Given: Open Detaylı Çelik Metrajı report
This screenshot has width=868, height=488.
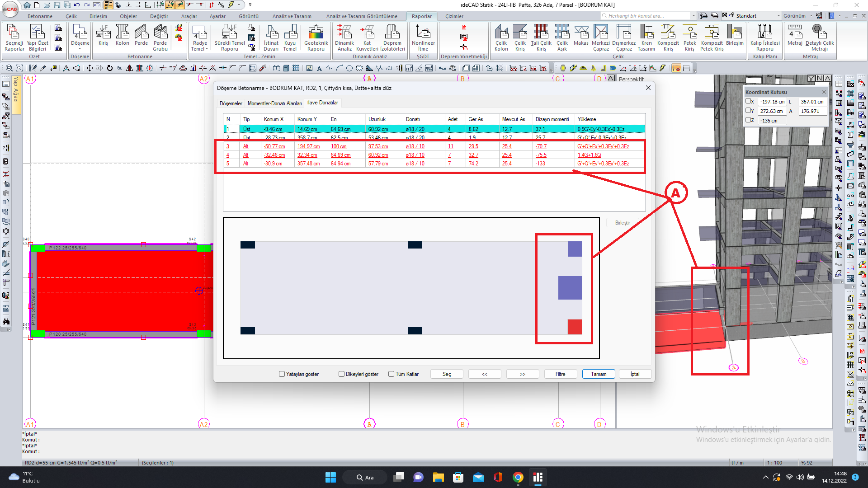Looking at the screenshot, I should [820, 38].
